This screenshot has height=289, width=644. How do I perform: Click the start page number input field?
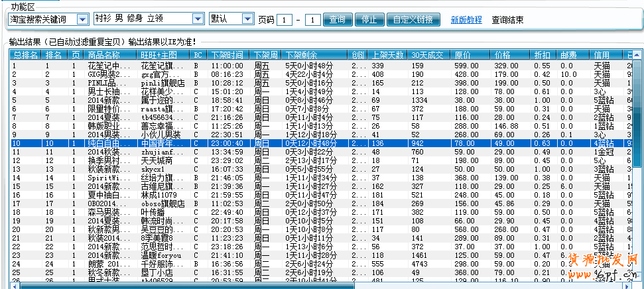pos(285,20)
